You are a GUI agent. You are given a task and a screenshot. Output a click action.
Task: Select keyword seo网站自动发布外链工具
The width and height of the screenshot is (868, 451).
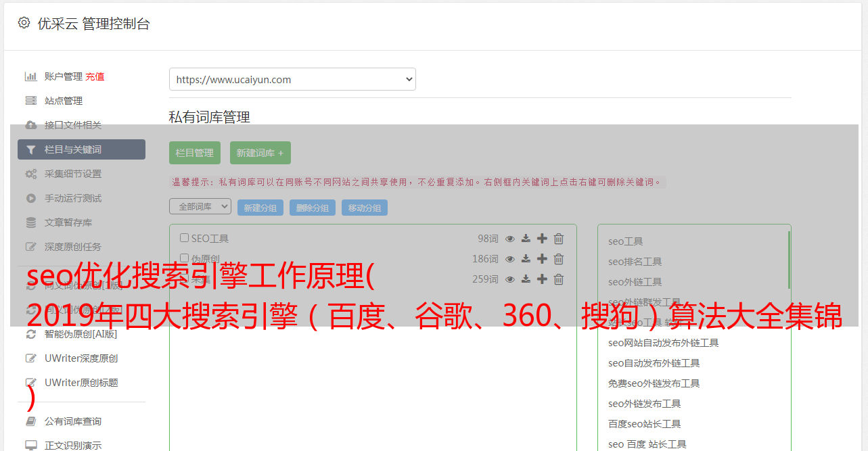(664, 343)
